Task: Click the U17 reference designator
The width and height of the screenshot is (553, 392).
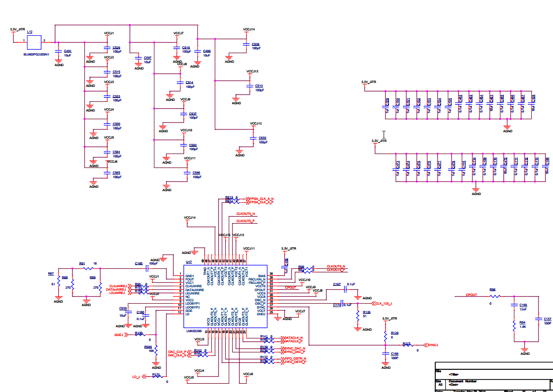Action: click(x=189, y=262)
